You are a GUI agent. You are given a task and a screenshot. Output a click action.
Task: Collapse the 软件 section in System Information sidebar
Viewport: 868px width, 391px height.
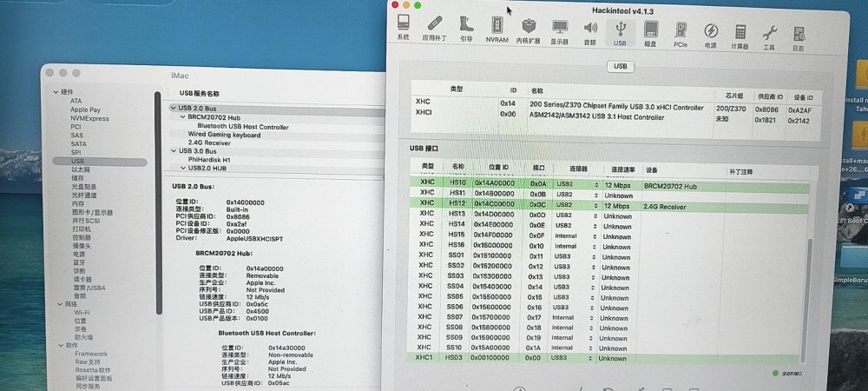[x=61, y=345]
